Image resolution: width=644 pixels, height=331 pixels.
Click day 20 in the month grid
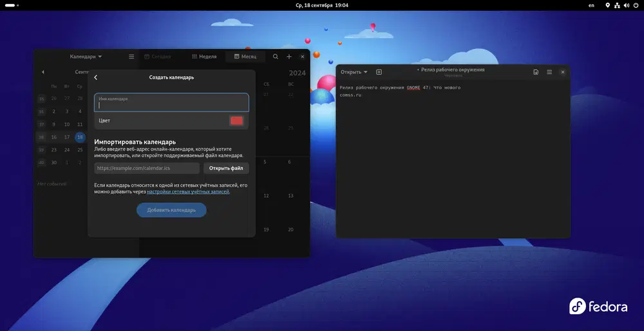291,229
